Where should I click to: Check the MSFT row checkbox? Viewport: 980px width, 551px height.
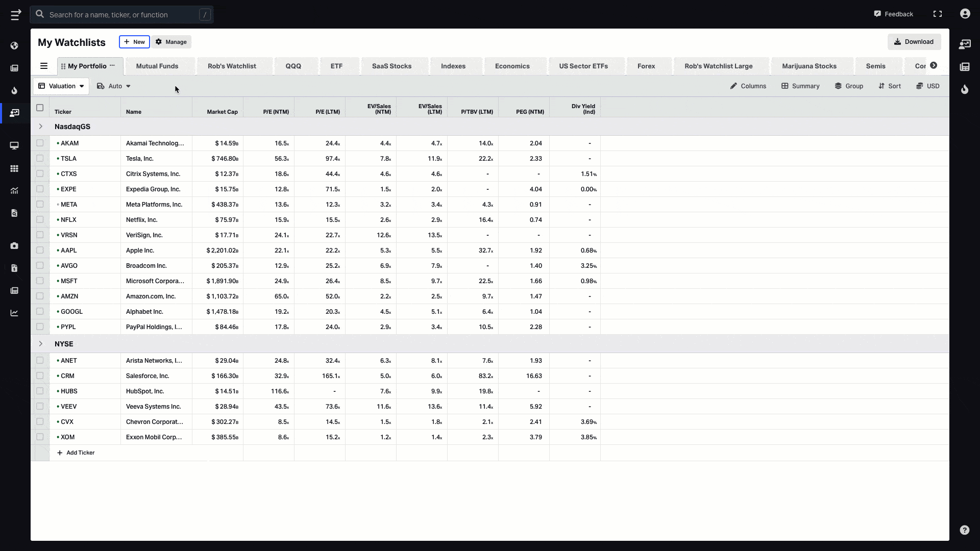pyautogui.click(x=40, y=281)
